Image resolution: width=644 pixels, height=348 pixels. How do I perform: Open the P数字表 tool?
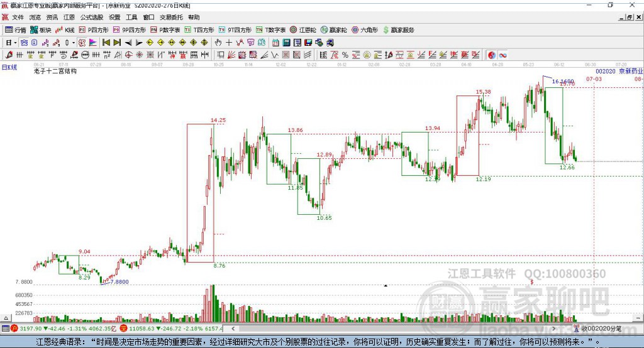tap(165, 30)
